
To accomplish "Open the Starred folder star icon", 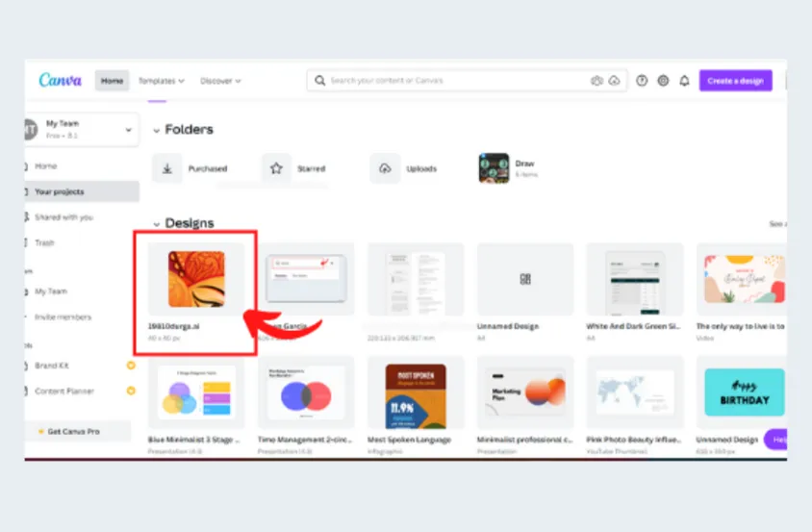I will 276,168.
